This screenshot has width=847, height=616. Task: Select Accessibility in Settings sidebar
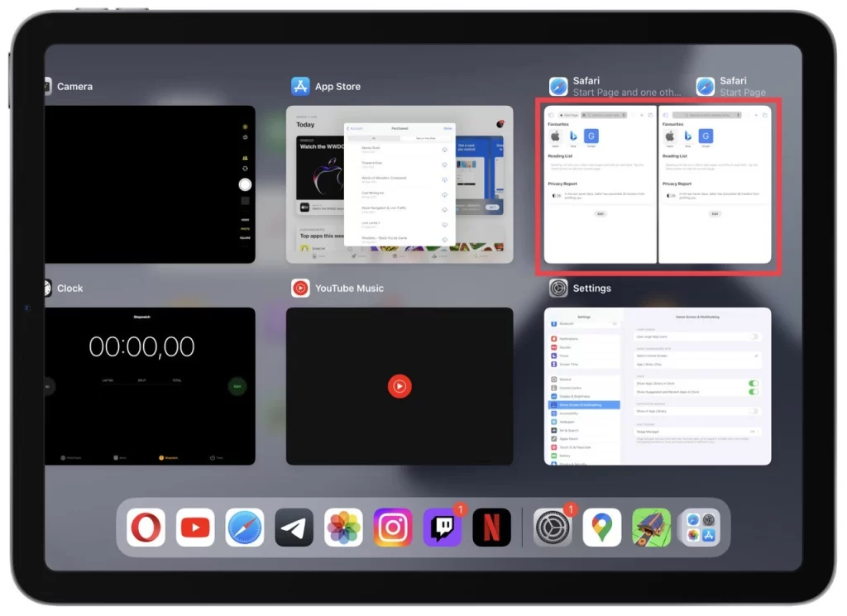585,413
